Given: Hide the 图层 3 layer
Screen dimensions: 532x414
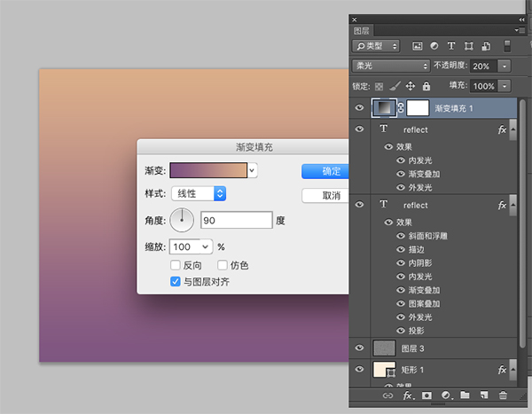Looking at the screenshot, I should 359,348.
